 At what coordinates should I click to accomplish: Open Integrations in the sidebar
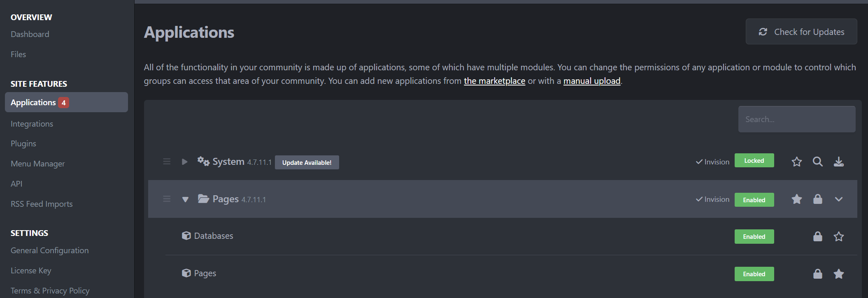pyautogui.click(x=32, y=124)
